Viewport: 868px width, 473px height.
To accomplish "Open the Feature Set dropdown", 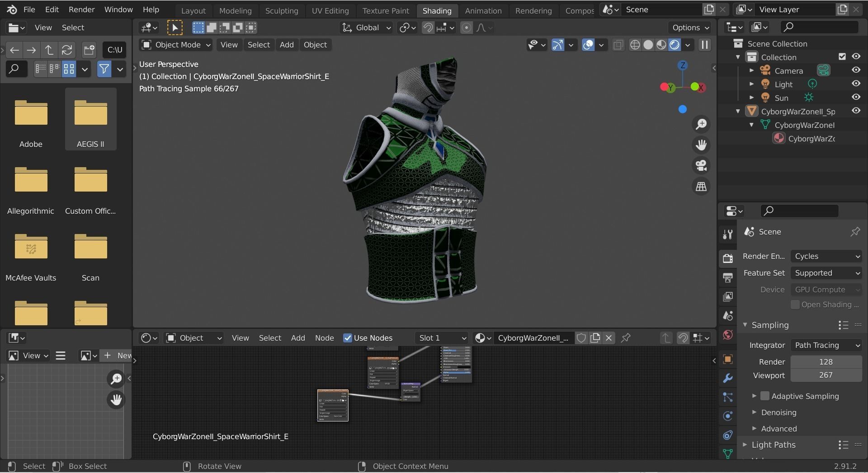I will point(826,273).
